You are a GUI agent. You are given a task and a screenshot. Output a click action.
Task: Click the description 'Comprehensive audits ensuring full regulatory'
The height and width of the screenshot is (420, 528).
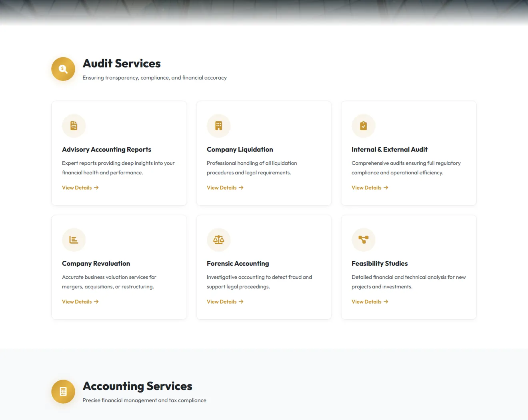[x=406, y=168]
